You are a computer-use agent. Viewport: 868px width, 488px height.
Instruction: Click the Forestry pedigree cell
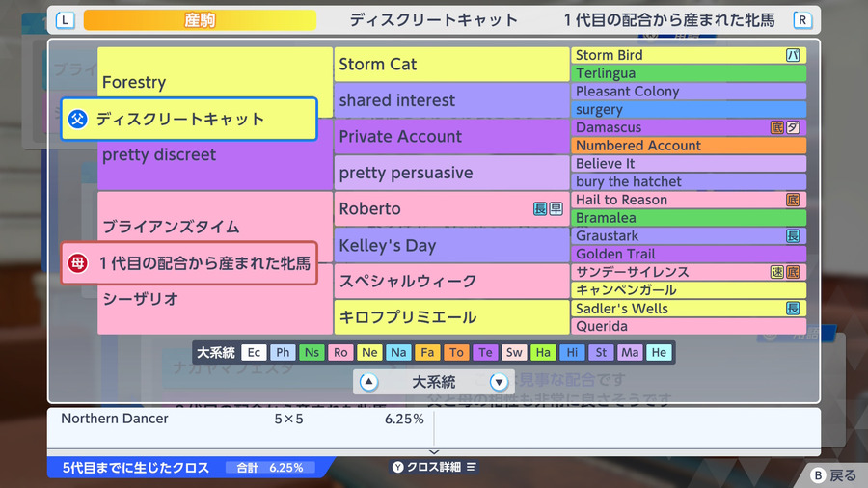[x=215, y=82]
